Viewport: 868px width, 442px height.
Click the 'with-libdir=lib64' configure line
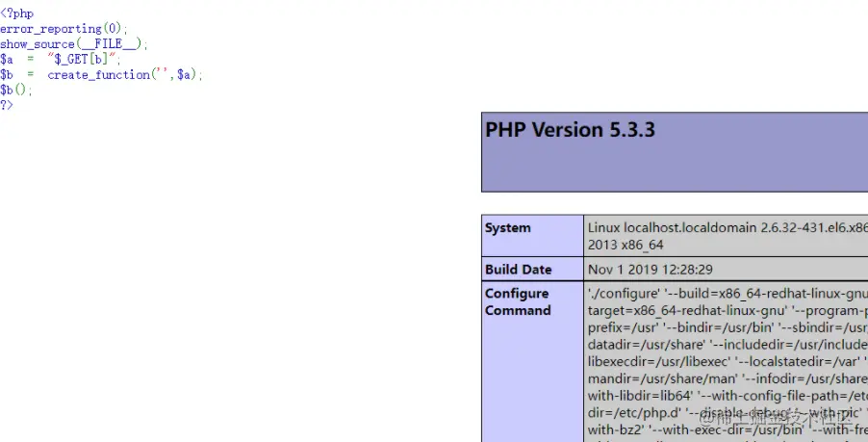tap(728, 396)
